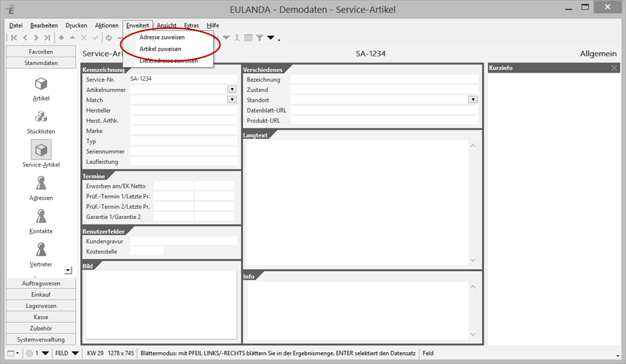Image resolution: width=626 pixels, height=364 pixels.
Task: Open Stücklisten module in sidebar
Action: point(41,122)
